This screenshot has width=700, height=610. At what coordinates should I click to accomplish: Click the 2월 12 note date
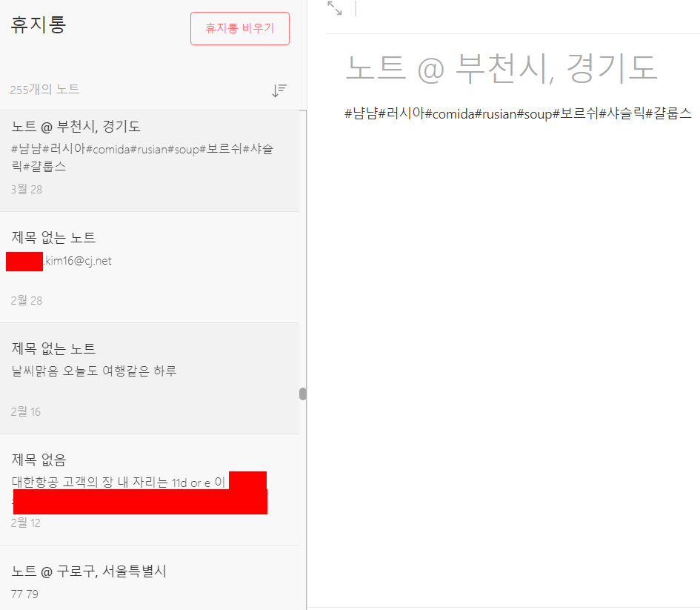tap(25, 523)
